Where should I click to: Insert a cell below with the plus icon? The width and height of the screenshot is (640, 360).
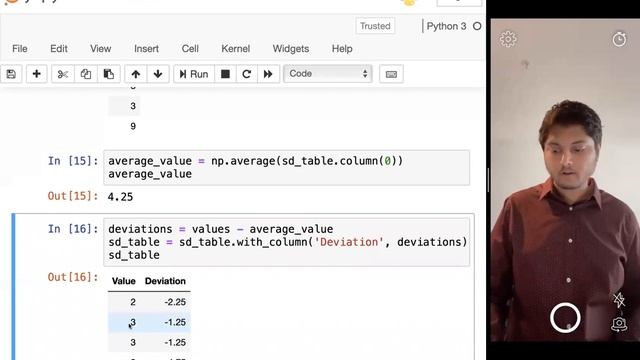click(36, 74)
